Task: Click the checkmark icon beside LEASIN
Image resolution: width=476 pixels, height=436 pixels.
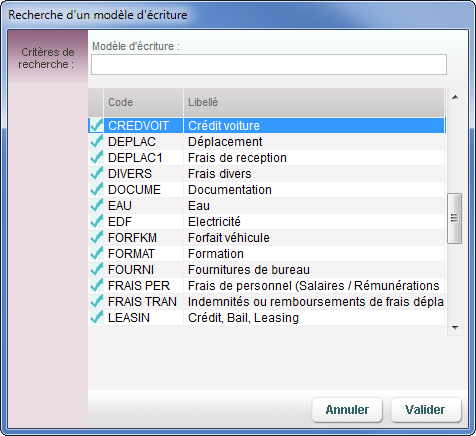Action: pos(96,317)
